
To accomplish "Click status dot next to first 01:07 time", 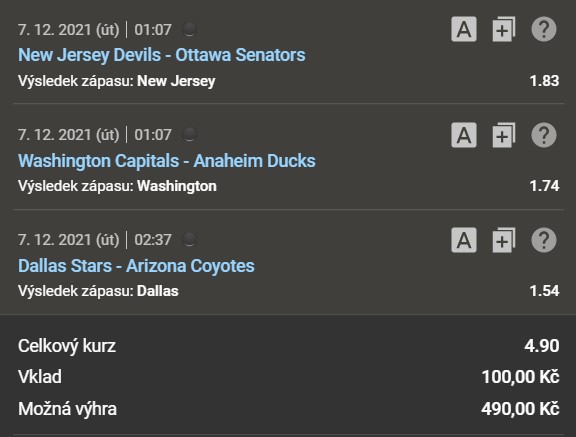I will click(189, 29).
